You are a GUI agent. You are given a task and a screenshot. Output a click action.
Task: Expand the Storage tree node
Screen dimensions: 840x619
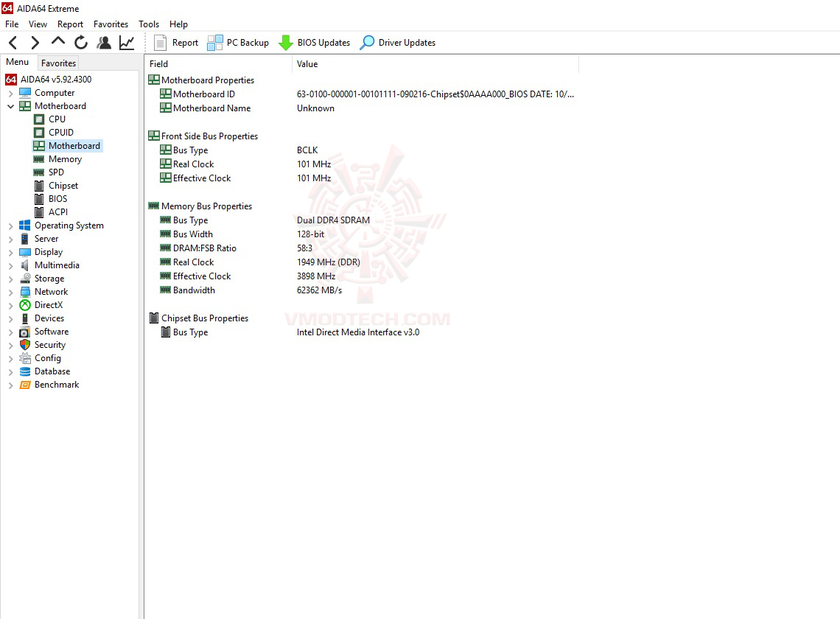point(11,279)
